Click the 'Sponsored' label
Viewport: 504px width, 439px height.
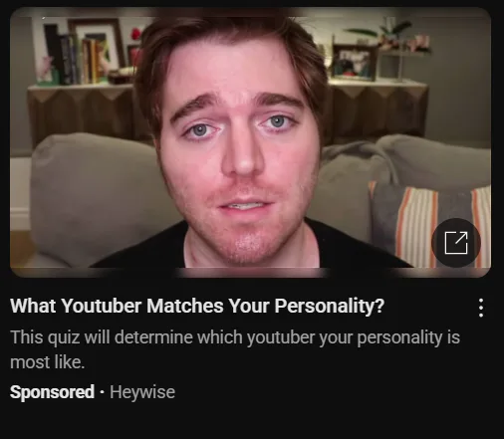click(52, 392)
